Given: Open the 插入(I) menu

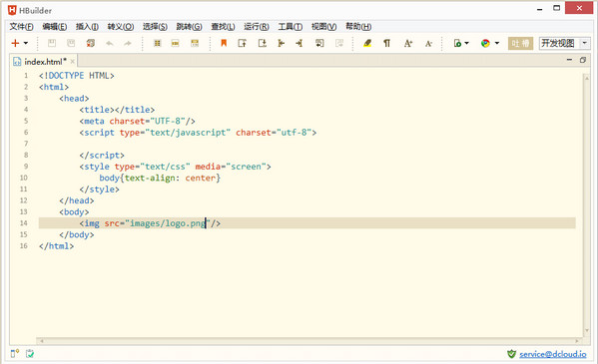Looking at the screenshot, I should pos(87,26).
